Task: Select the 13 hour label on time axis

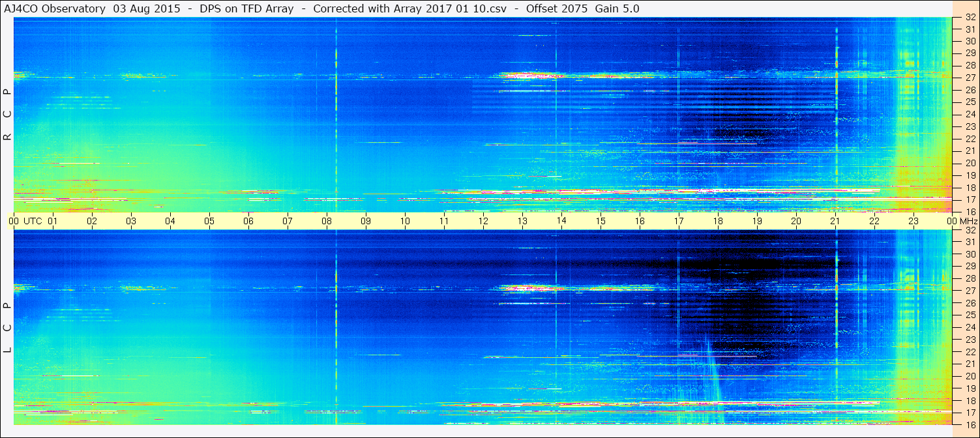Action: tap(522, 221)
